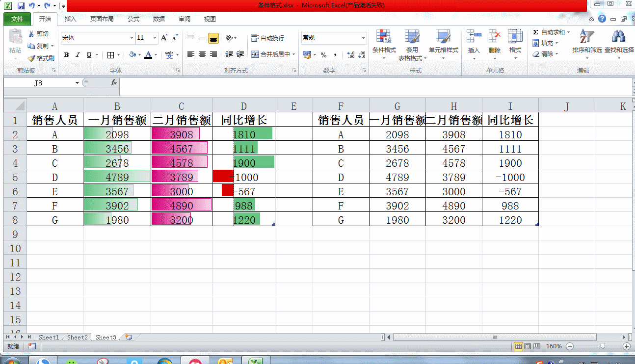The image size is (635, 364).
Task: Switch to the Sheet1 worksheet tab
Action: coord(49,338)
